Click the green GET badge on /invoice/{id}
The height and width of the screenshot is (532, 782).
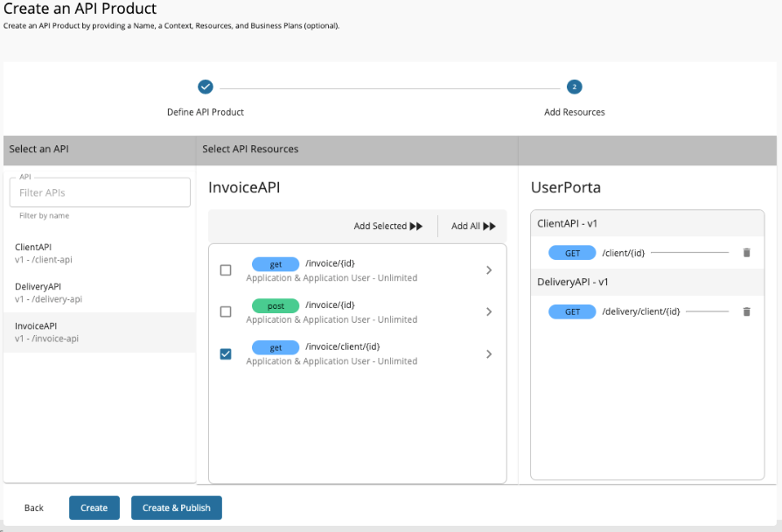point(276,263)
